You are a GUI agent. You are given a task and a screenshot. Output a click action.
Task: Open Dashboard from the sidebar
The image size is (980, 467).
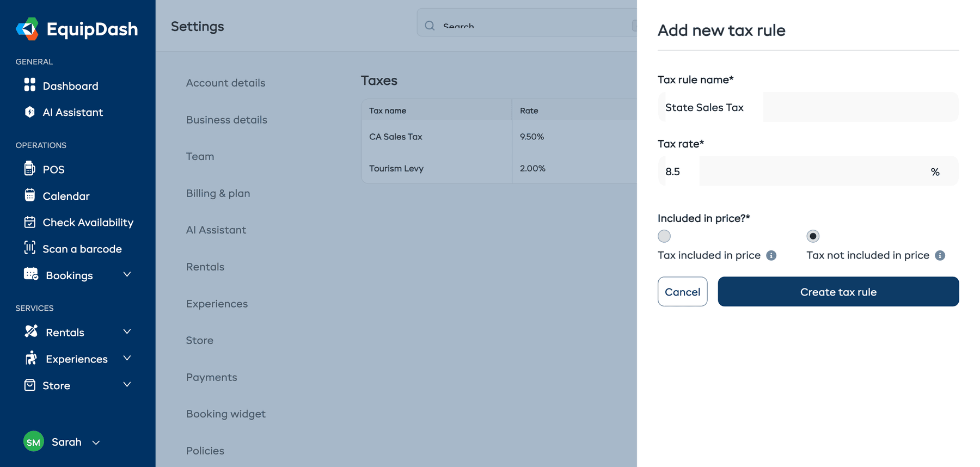pos(70,86)
